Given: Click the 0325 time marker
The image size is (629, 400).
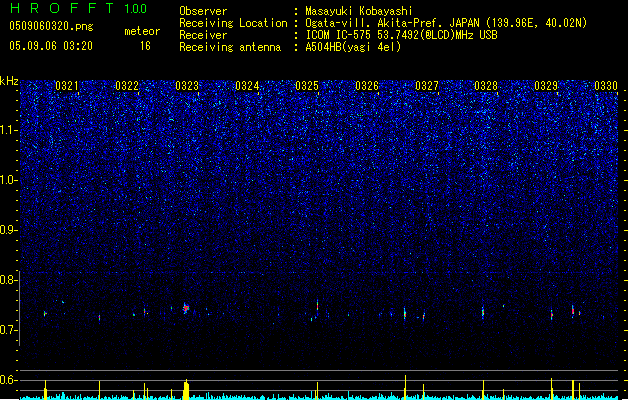Looking at the screenshot, I should coord(307,85).
